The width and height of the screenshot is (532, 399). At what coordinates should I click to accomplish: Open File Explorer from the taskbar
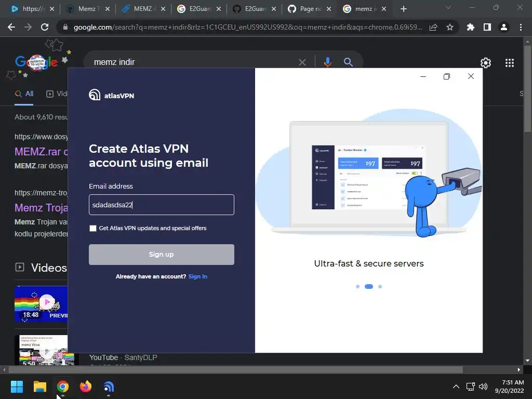(39, 387)
